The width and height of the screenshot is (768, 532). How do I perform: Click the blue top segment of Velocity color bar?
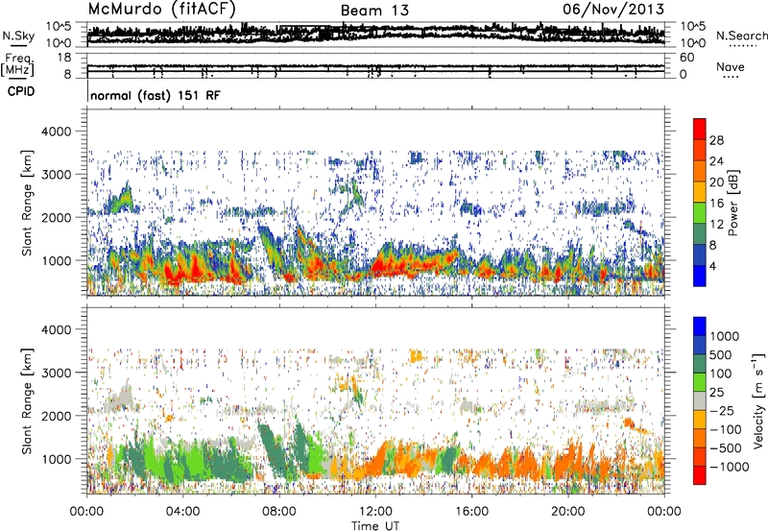click(700, 326)
